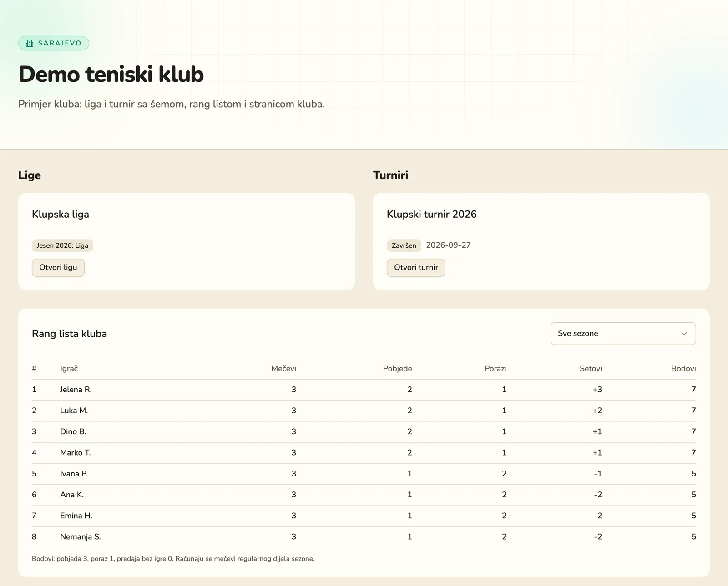Click the +2 set difference for Luka M.
The width and height of the screenshot is (728, 586).
tap(597, 411)
